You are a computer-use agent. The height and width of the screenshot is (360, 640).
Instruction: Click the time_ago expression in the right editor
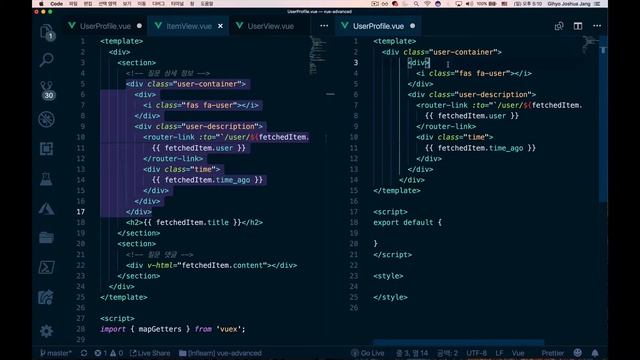point(480,148)
